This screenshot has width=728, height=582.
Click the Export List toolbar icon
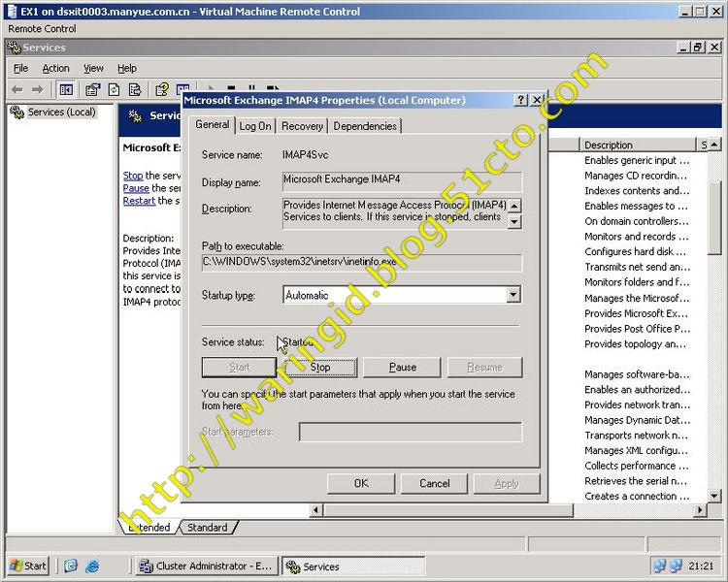click(135, 89)
